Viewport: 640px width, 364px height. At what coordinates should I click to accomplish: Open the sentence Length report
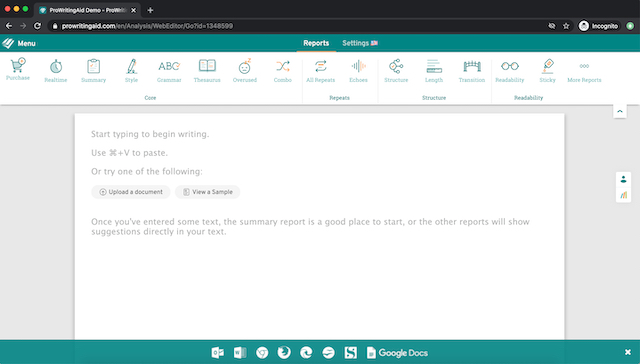tap(434, 71)
